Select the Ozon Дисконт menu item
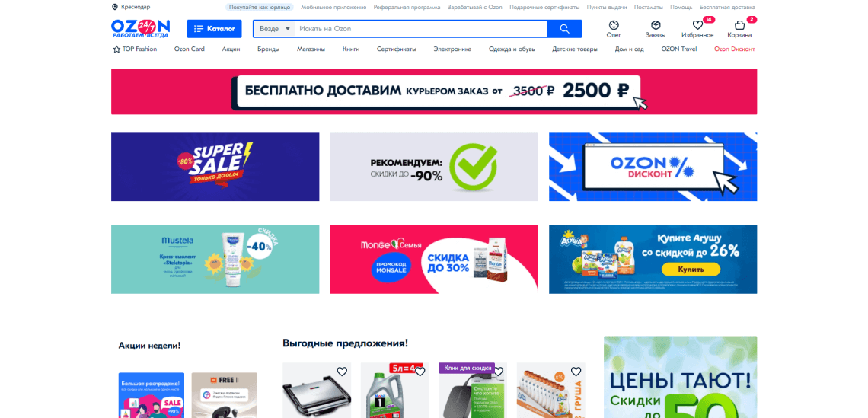This screenshot has height=418, width=868. click(734, 49)
